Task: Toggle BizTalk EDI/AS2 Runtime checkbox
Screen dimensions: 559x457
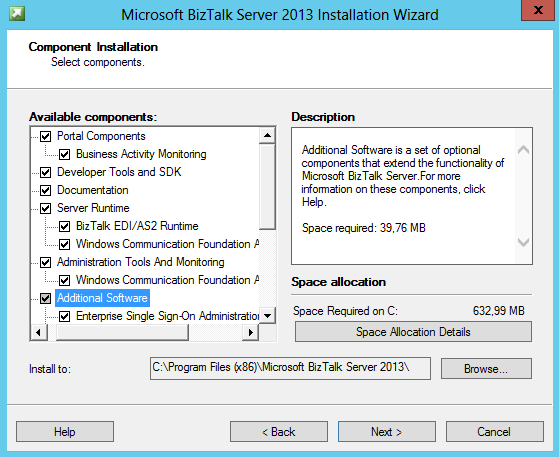Action: point(64,226)
